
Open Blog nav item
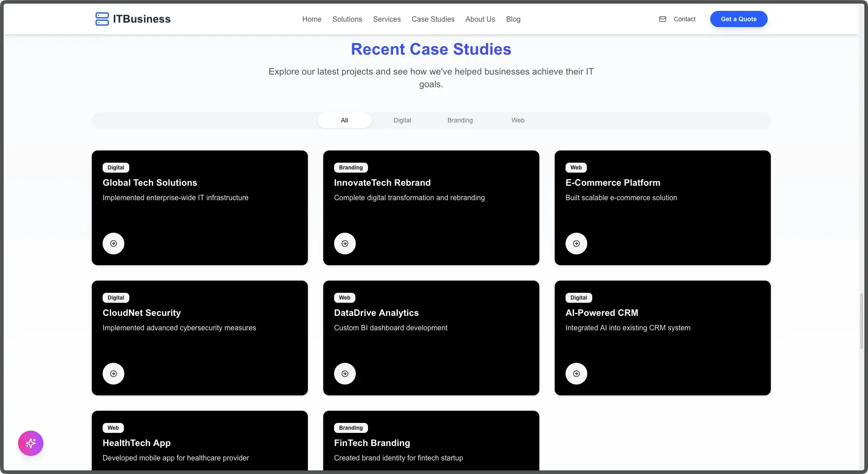(514, 19)
